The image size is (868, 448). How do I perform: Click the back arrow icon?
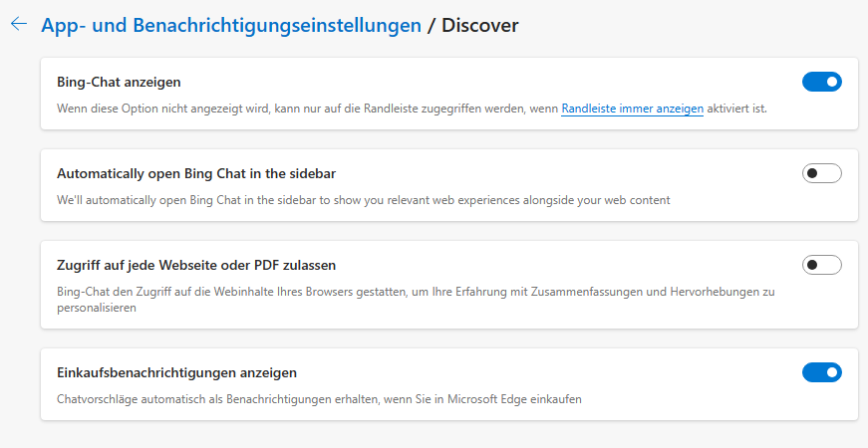click(x=19, y=24)
